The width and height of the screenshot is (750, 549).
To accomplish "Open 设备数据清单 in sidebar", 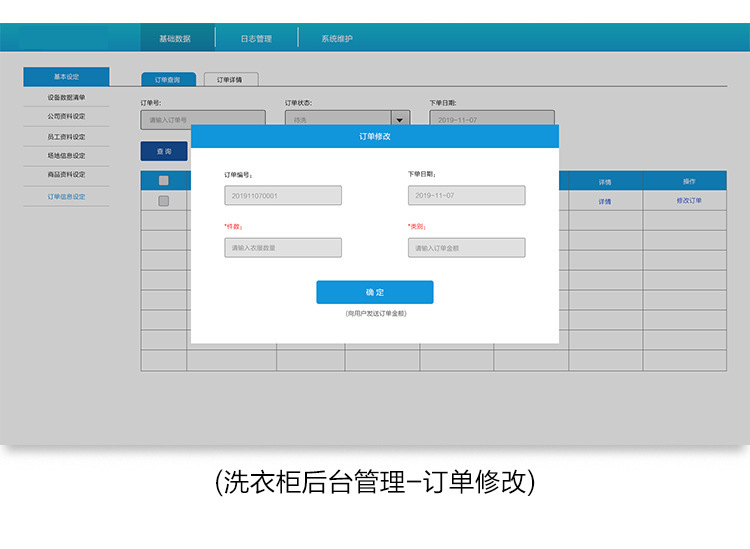I will coord(66,97).
